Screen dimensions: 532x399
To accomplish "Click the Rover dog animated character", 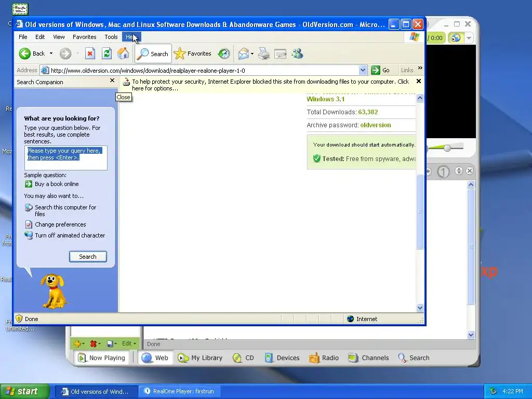I will point(53,291).
